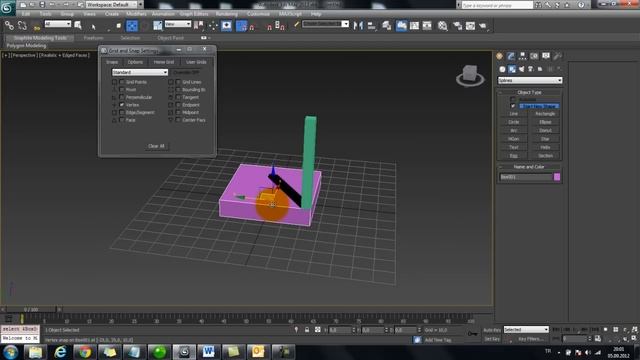This screenshot has width=640, height=360.
Task: Enable the Midpoint snap checkbox
Action: click(178, 112)
